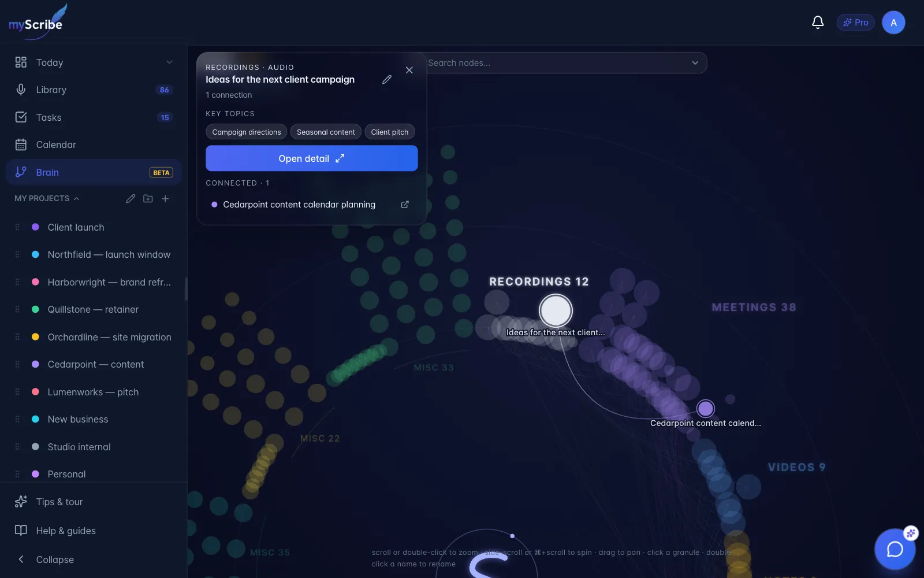Open Library in the sidebar

tap(94, 90)
